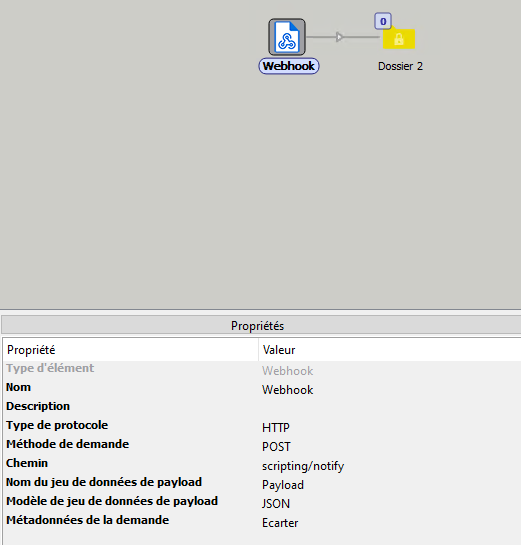This screenshot has height=545, width=521.
Task: Edit the Nom value Webhook
Action: pyautogui.click(x=287, y=390)
